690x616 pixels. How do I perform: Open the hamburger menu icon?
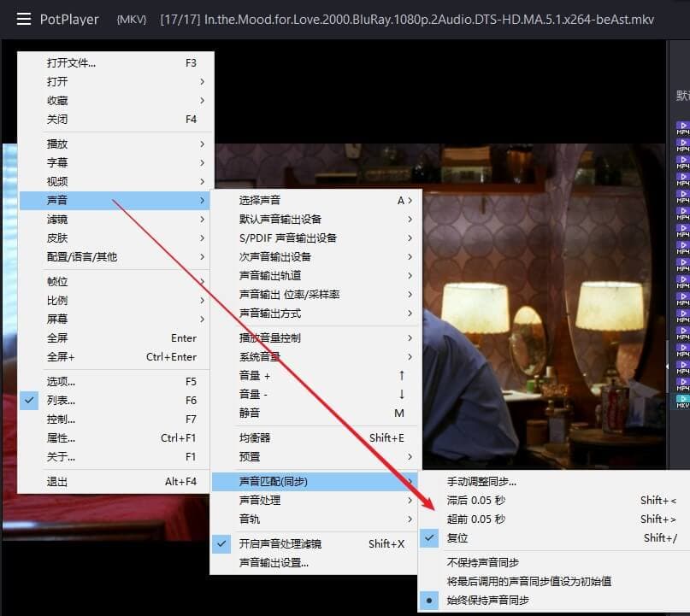tap(23, 19)
